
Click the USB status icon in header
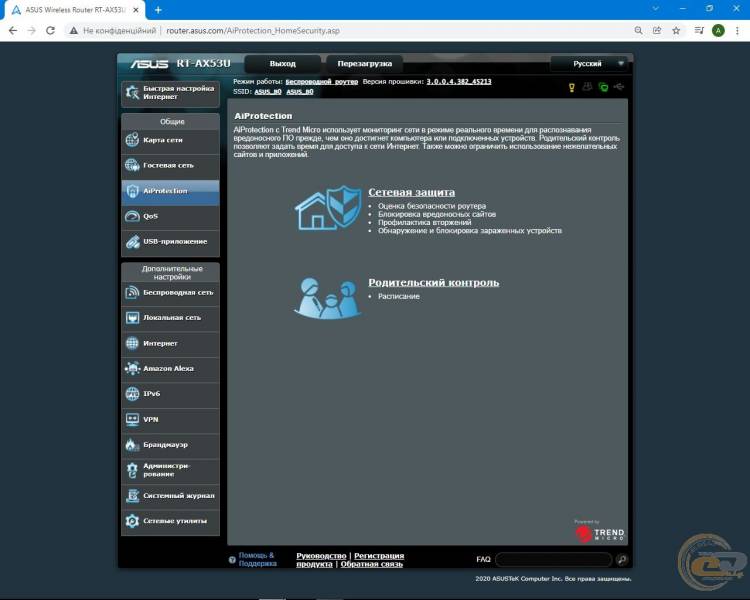(x=619, y=87)
